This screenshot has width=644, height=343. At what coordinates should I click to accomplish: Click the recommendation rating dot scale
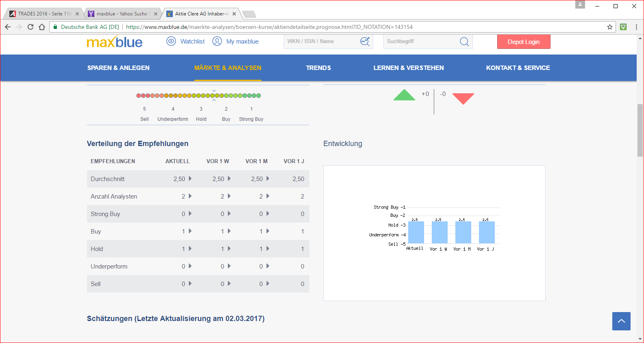[198, 96]
